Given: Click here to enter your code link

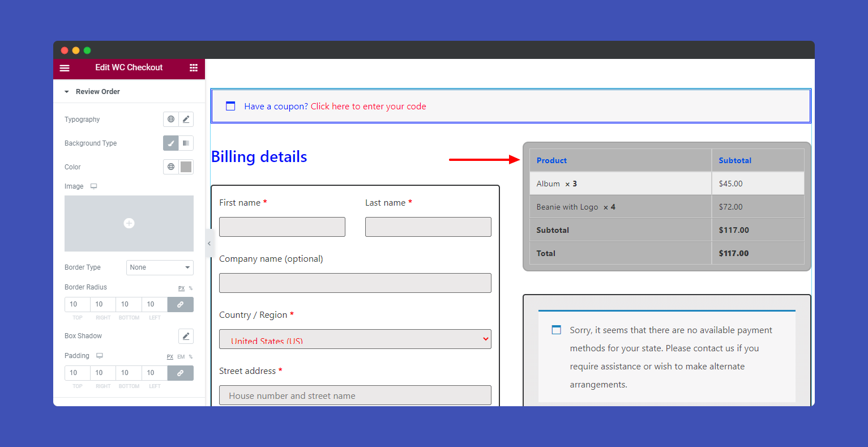Looking at the screenshot, I should click(x=368, y=107).
